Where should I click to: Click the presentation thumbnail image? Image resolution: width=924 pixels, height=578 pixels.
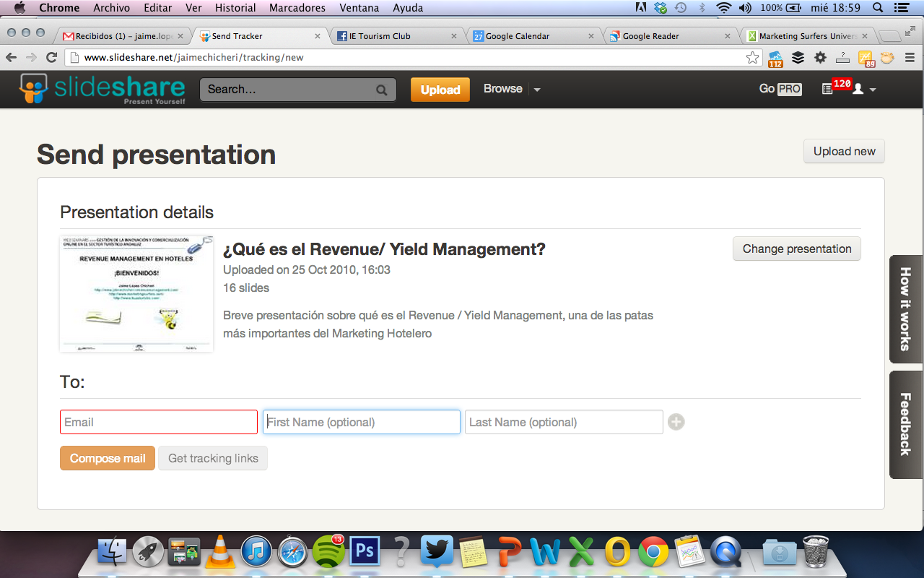(x=136, y=293)
